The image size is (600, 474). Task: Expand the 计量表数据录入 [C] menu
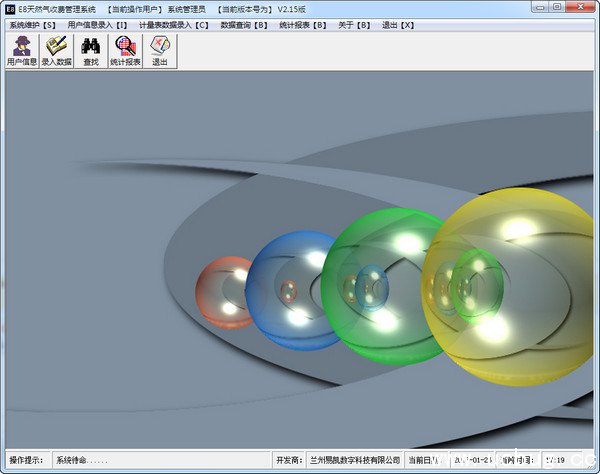coord(174,24)
